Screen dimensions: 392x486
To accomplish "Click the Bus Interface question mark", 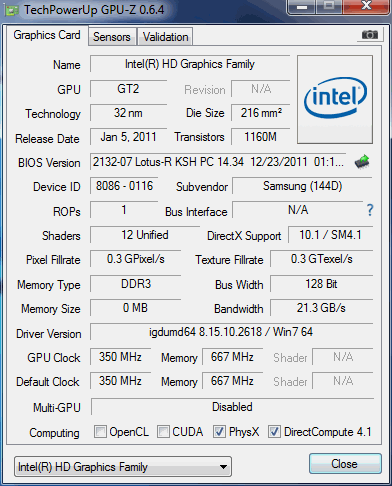I will (370, 210).
